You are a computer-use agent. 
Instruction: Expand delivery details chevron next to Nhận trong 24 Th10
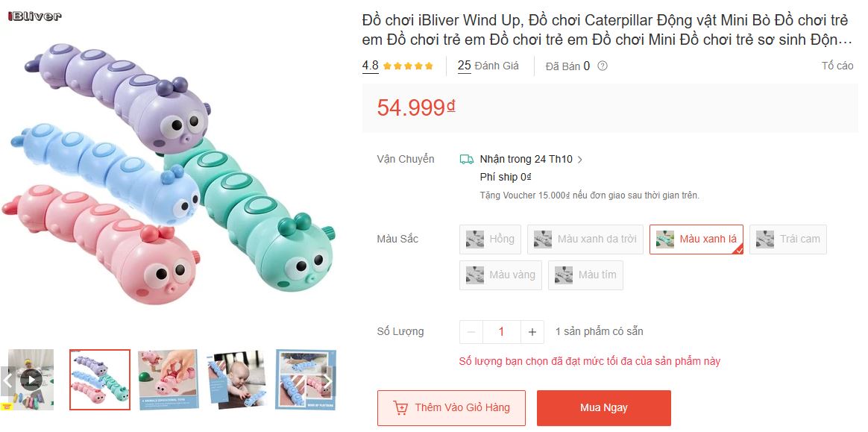(579, 160)
